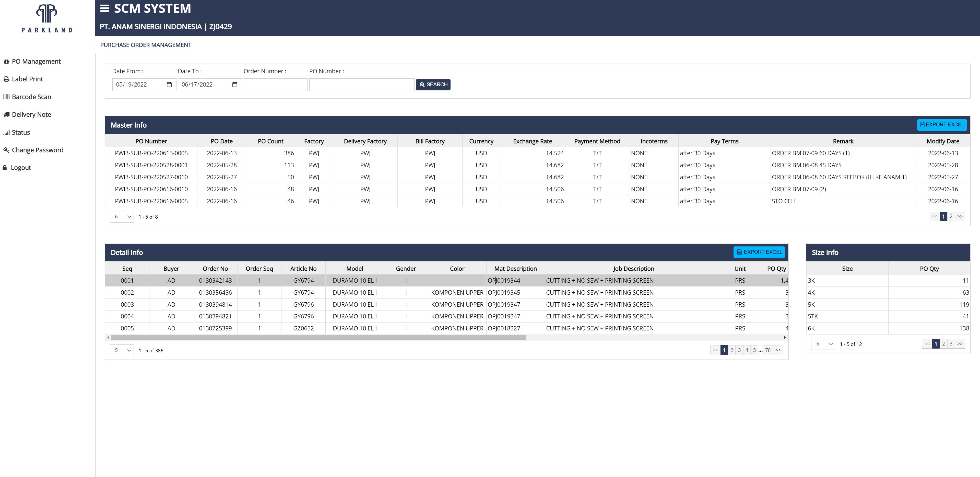Click the key icon for Change Password
This screenshot has width=980, height=477.
pos(6,150)
